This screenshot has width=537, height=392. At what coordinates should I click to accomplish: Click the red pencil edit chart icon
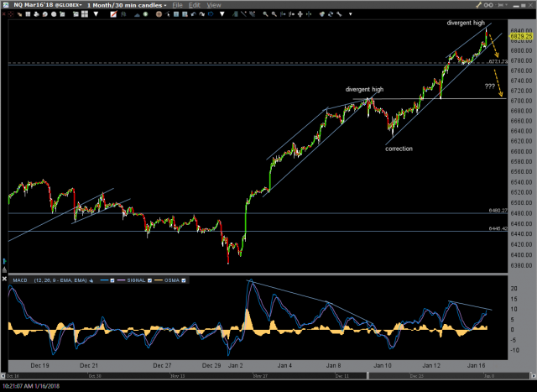[x=113, y=14]
